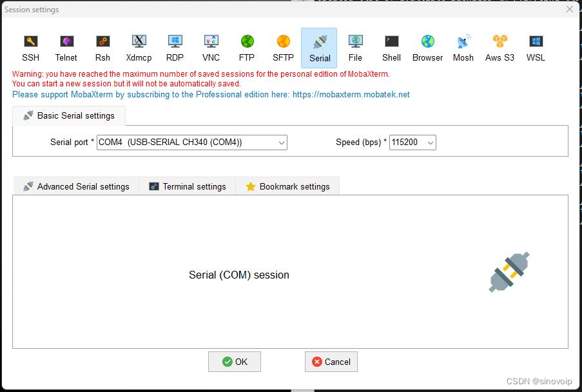
Task: Confirm with the OK button
Action: tap(235, 362)
